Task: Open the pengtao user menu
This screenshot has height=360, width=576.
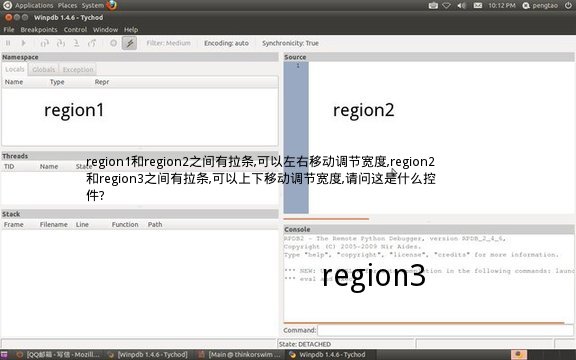Action: tap(540, 6)
